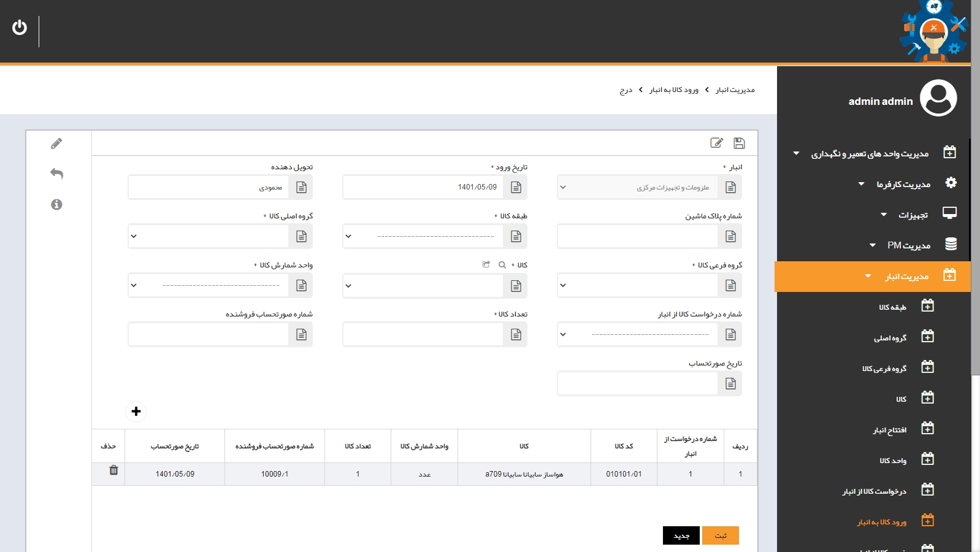This screenshot has height=552, width=980.
Task: Open the واحد شمارش کالا dropdown
Action: [x=209, y=286]
